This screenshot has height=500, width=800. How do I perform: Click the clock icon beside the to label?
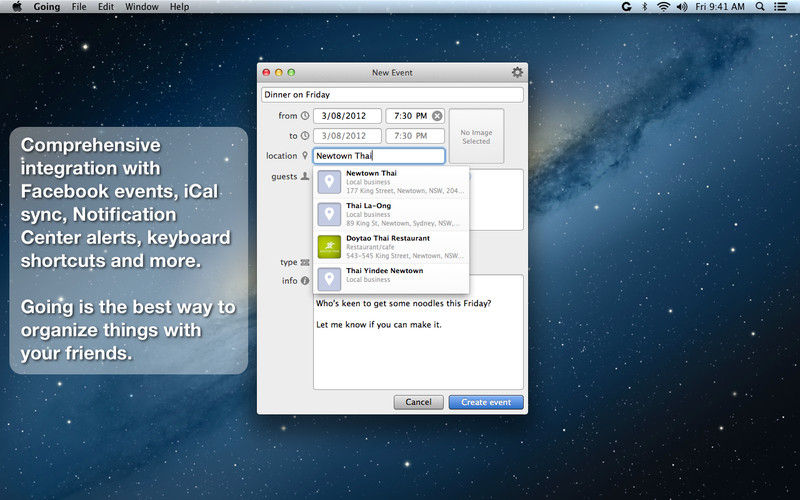click(305, 136)
